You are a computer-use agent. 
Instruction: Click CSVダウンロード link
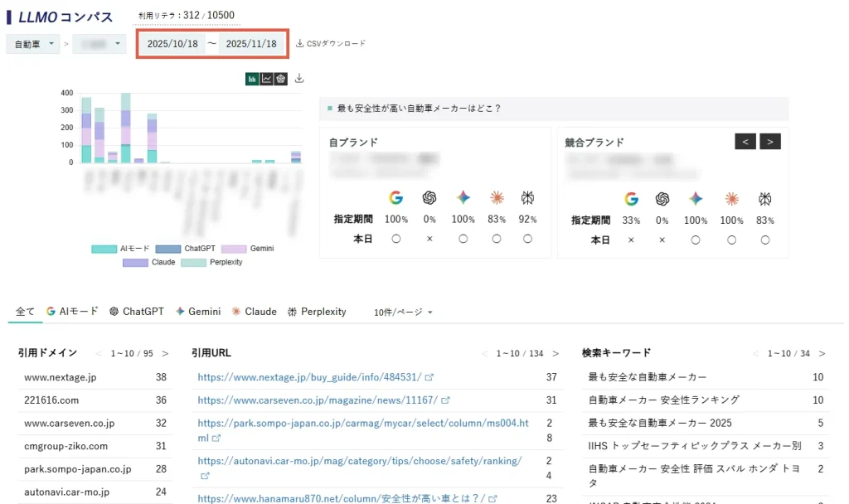pyautogui.click(x=331, y=44)
